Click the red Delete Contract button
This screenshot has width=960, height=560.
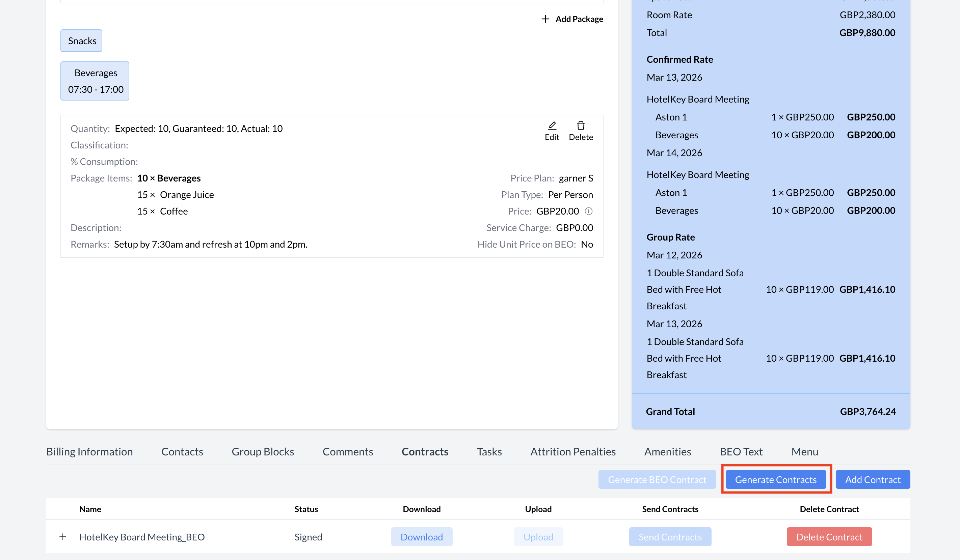click(829, 537)
